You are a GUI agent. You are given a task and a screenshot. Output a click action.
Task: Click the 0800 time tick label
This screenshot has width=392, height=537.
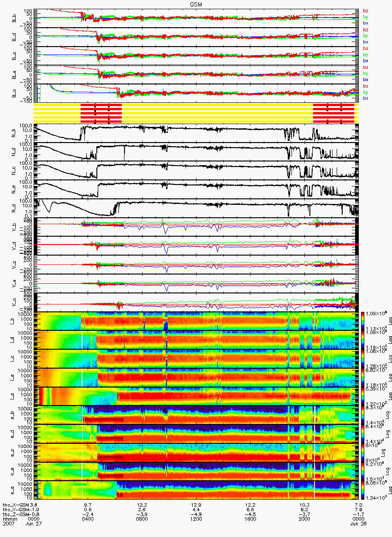point(142,519)
